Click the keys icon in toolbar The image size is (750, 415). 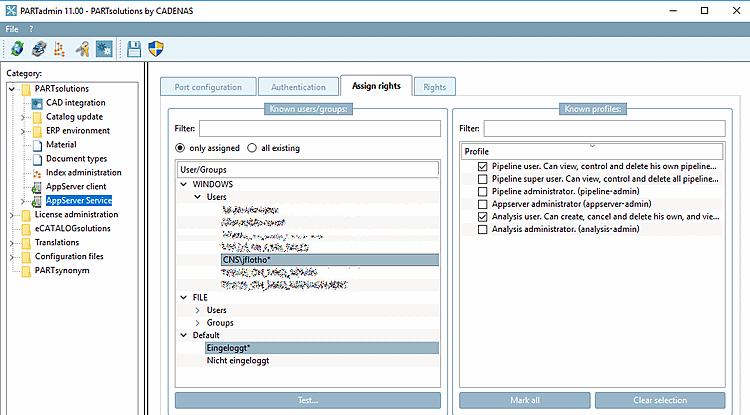click(x=83, y=48)
